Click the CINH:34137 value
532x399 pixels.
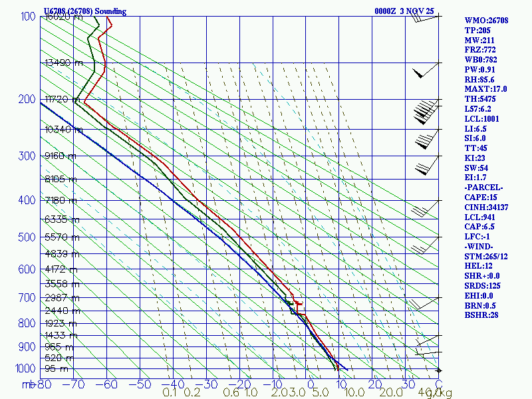(x=486, y=207)
